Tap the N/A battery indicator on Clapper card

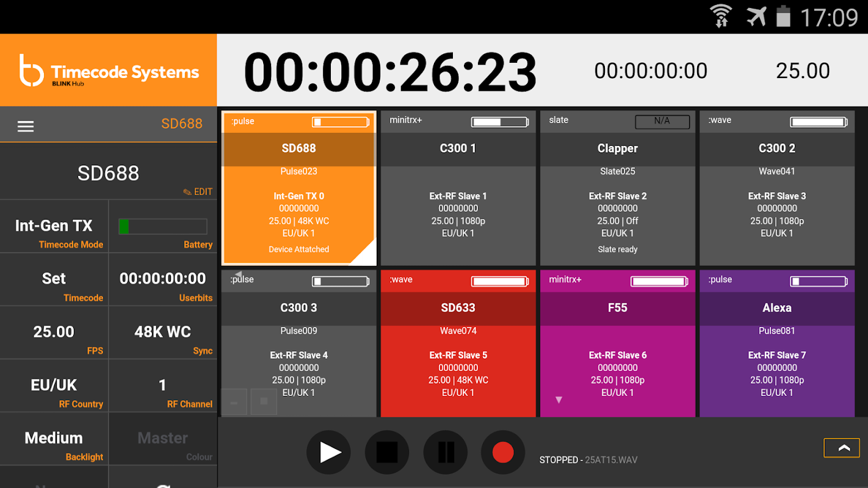[662, 121]
